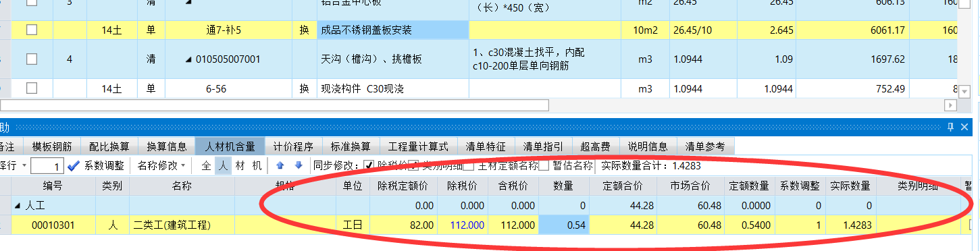The width and height of the screenshot is (980, 251).
Task: Filter to show all items with 全
Action: coord(207,165)
